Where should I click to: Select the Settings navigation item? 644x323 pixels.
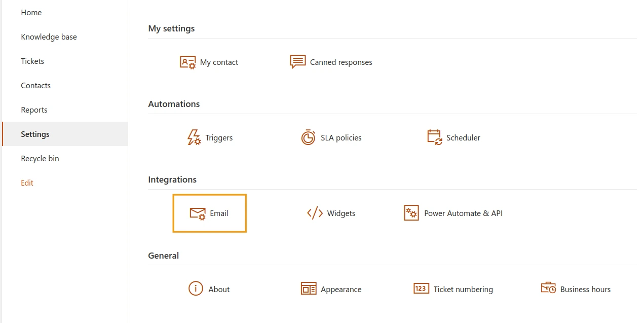pos(35,134)
